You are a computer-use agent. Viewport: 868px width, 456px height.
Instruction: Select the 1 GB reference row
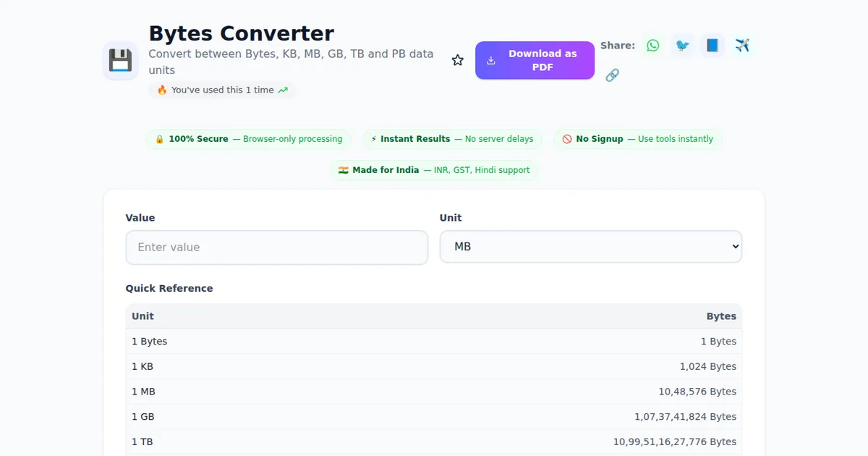point(433,417)
